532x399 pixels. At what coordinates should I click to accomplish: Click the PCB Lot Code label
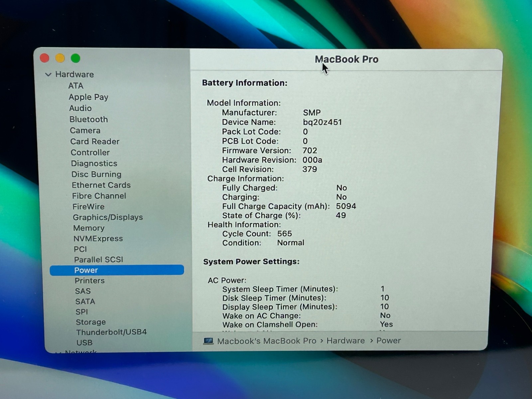point(250,141)
